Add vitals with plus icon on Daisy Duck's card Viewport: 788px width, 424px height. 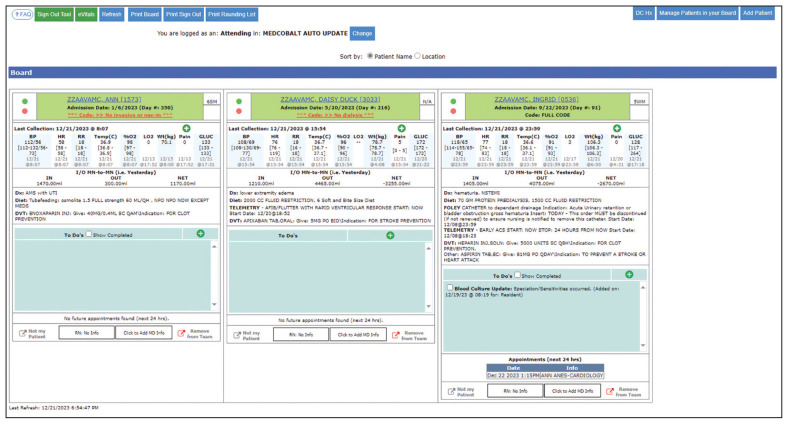click(402, 129)
